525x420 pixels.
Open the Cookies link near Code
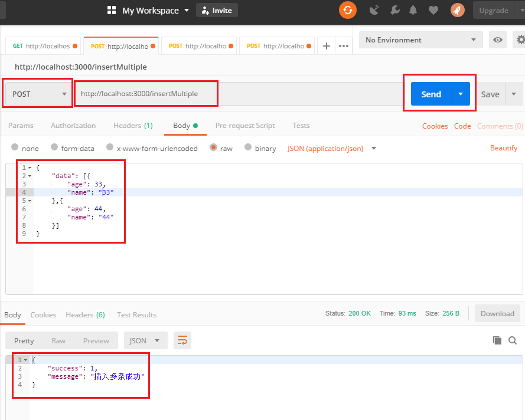pyautogui.click(x=435, y=126)
